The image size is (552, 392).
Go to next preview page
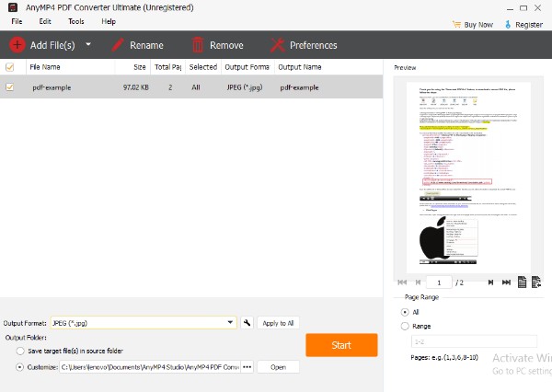[490, 282]
